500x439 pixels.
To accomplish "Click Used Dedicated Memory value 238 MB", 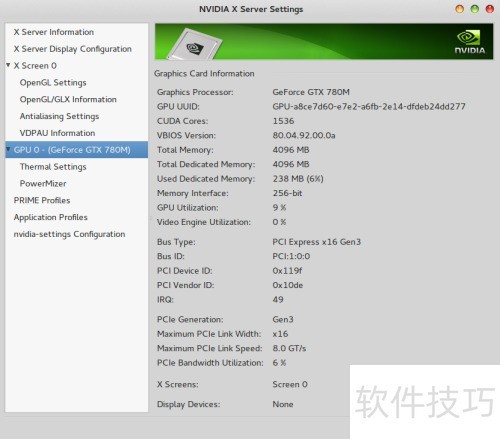I will click(298, 179).
